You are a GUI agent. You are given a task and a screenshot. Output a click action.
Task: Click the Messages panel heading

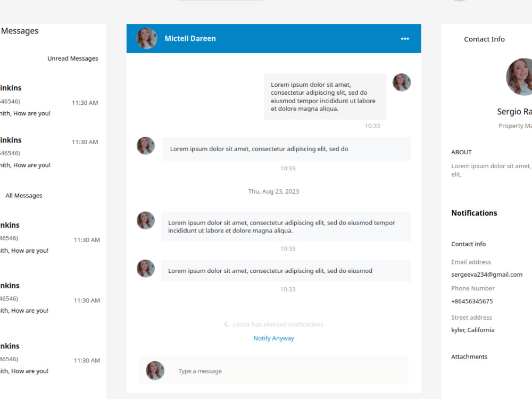point(20,31)
